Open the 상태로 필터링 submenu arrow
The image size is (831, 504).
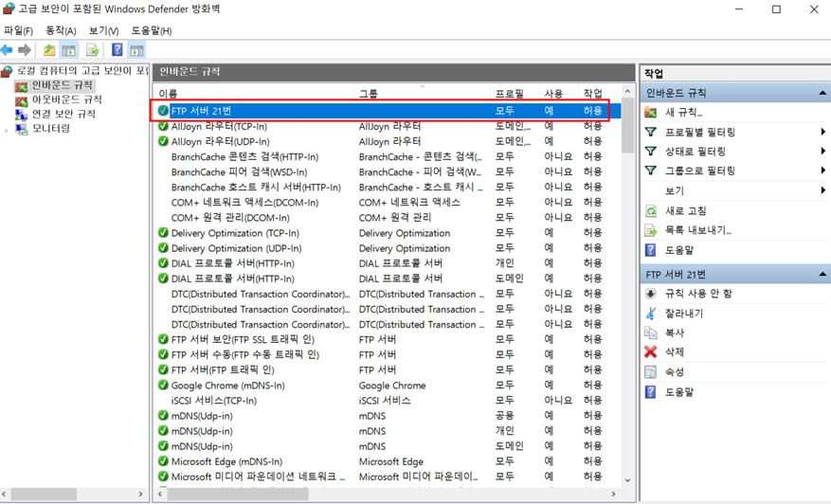coord(822,152)
